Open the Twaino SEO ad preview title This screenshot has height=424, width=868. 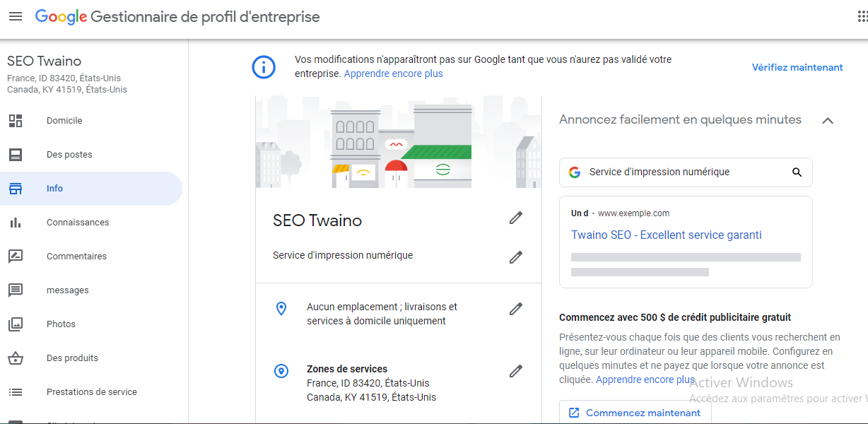[x=667, y=235]
